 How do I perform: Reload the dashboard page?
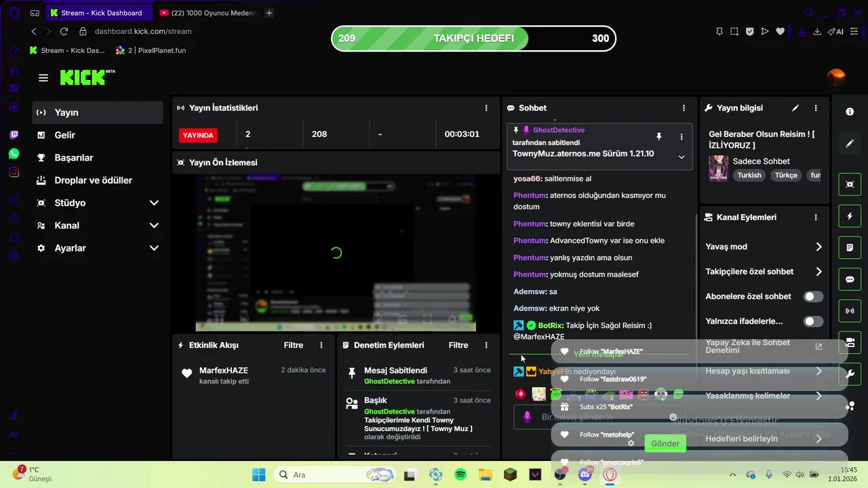click(x=64, y=31)
